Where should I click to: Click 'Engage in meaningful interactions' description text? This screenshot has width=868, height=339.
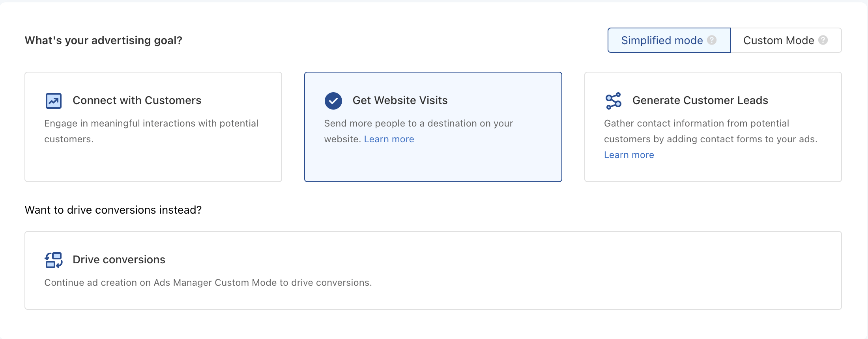click(x=151, y=131)
